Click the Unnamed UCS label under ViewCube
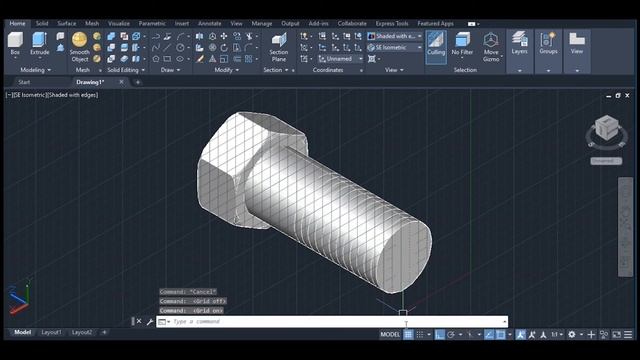Screen dimensions: 640x360 tap(606, 161)
